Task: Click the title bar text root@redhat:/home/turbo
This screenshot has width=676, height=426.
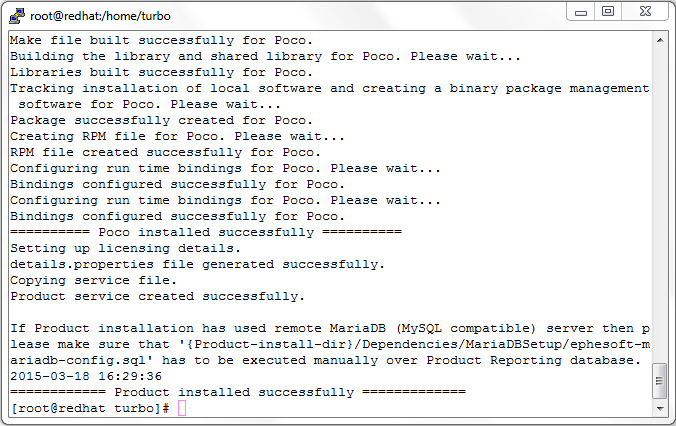Action: pyautogui.click(x=100, y=16)
